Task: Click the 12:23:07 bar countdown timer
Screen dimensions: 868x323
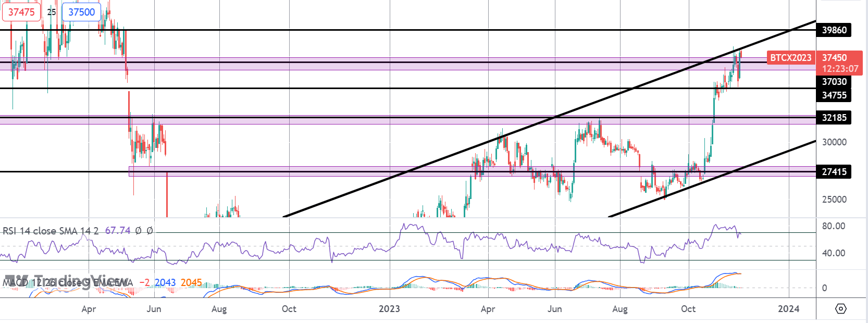Action: [840, 69]
